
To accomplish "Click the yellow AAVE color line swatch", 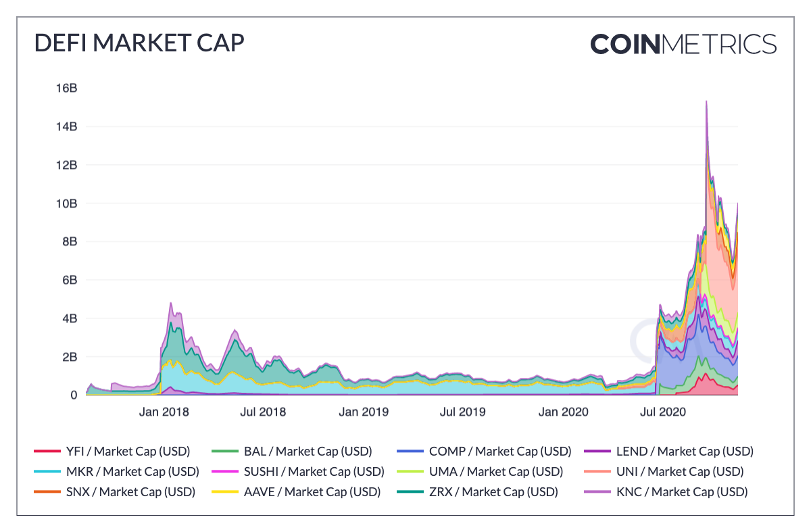I will (x=224, y=491).
